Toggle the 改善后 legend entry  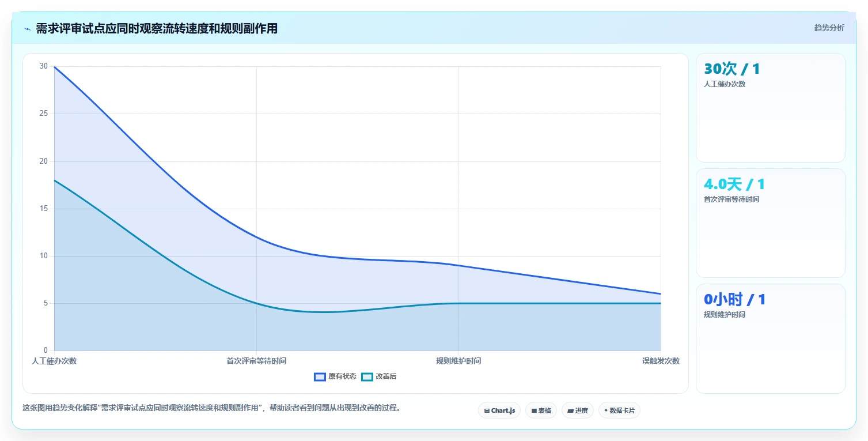click(x=379, y=376)
